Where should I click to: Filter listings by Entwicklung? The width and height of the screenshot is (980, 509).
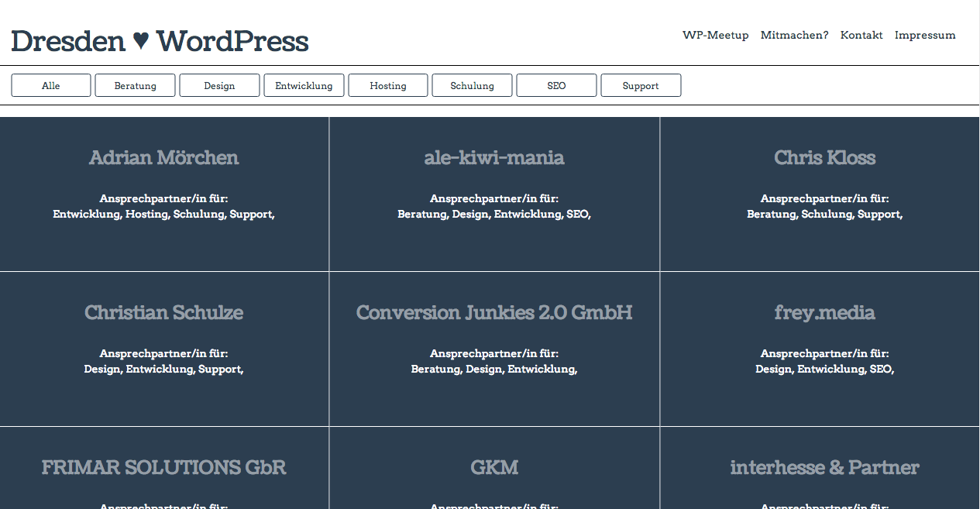(x=304, y=85)
